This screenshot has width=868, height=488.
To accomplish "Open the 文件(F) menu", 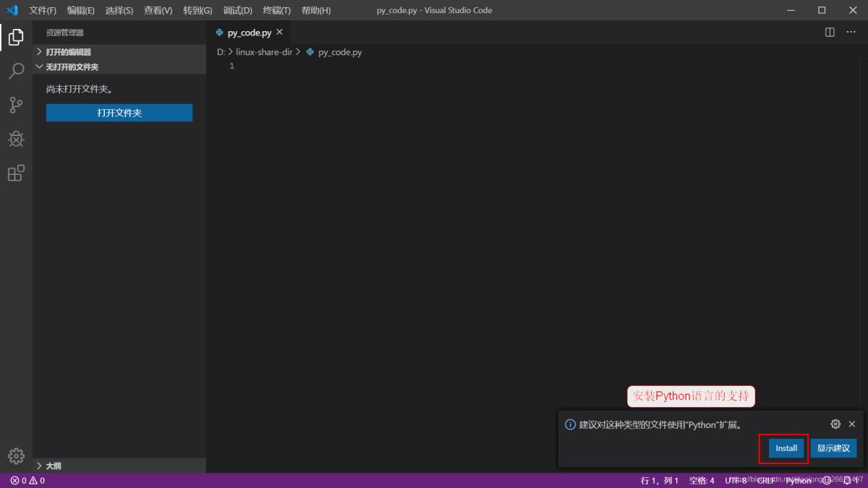I will [41, 10].
